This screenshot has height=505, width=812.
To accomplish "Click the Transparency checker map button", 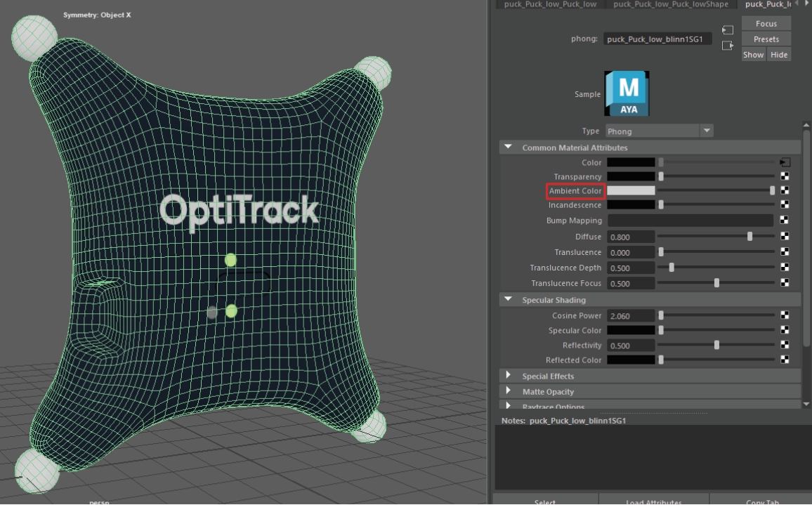I will pyautogui.click(x=785, y=176).
